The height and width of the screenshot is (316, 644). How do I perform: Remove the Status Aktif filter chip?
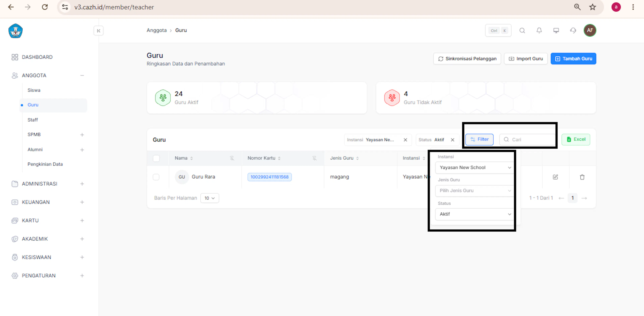point(452,140)
